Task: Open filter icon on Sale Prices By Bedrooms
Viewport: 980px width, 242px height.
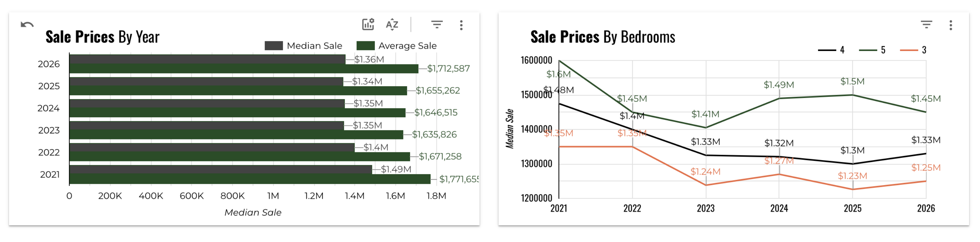Action: 926,25
